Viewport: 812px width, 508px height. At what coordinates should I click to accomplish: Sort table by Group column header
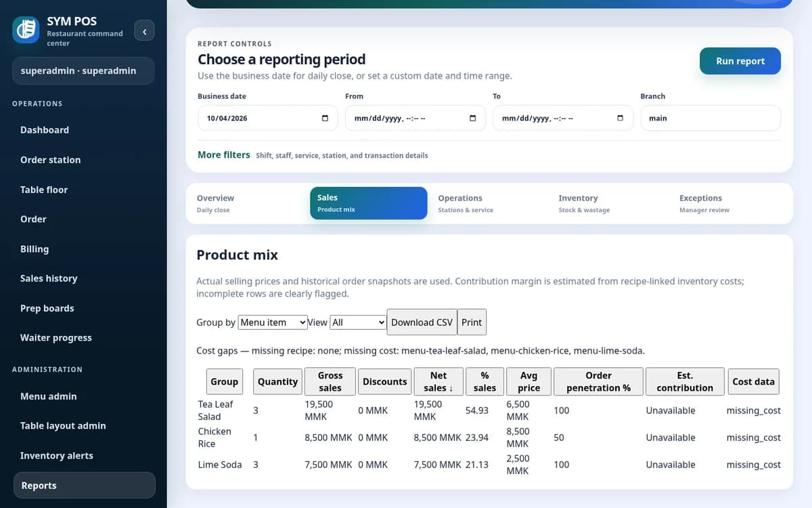click(x=224, y=381)
